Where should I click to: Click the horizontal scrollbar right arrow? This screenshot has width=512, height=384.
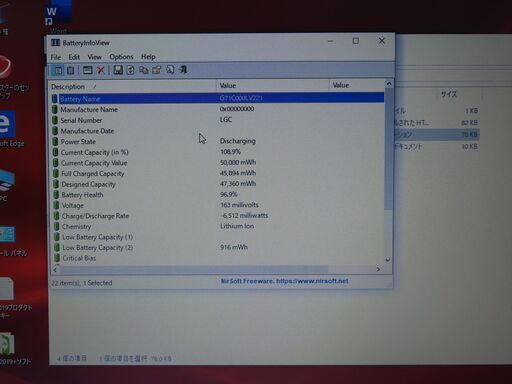tap(378, 269)
